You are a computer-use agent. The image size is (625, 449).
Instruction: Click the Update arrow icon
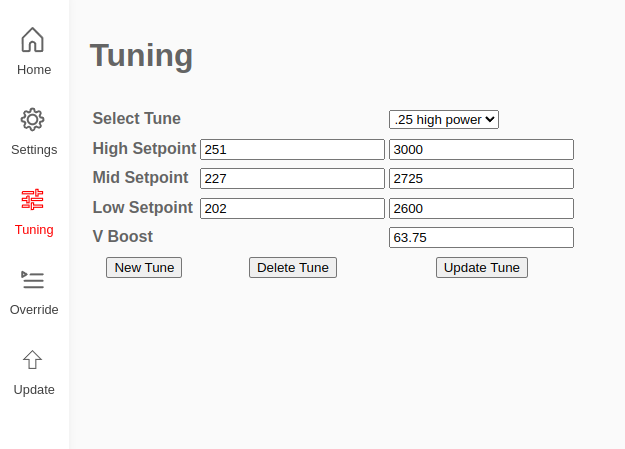pyautogui.click(x=32, y=360)
